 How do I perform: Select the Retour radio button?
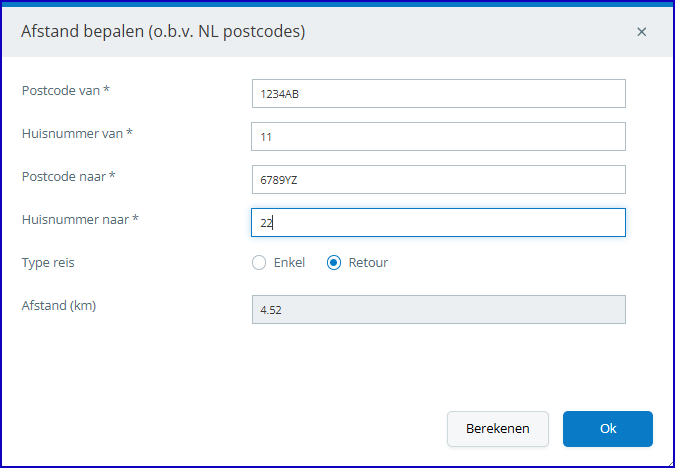[334, 263]
